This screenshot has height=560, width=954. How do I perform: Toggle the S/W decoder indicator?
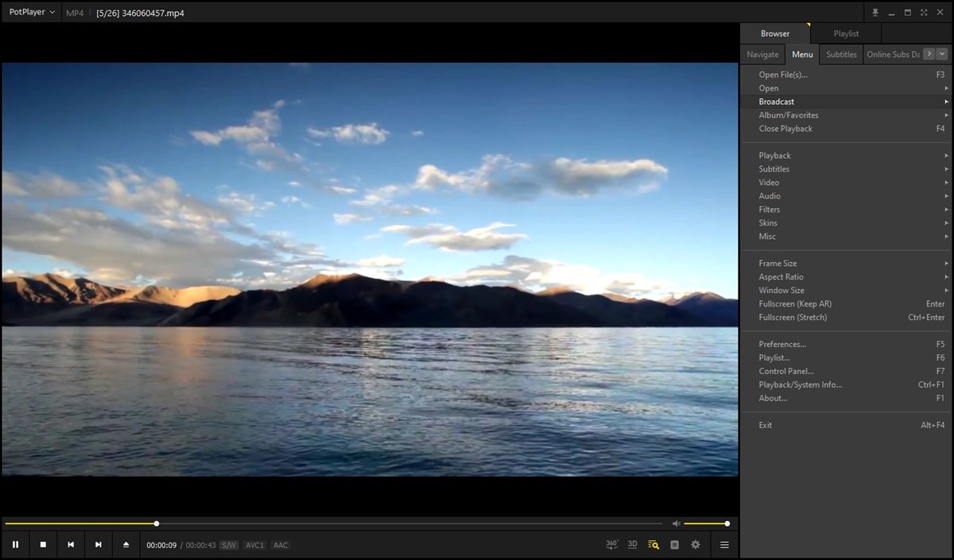(x=229, y=545)
